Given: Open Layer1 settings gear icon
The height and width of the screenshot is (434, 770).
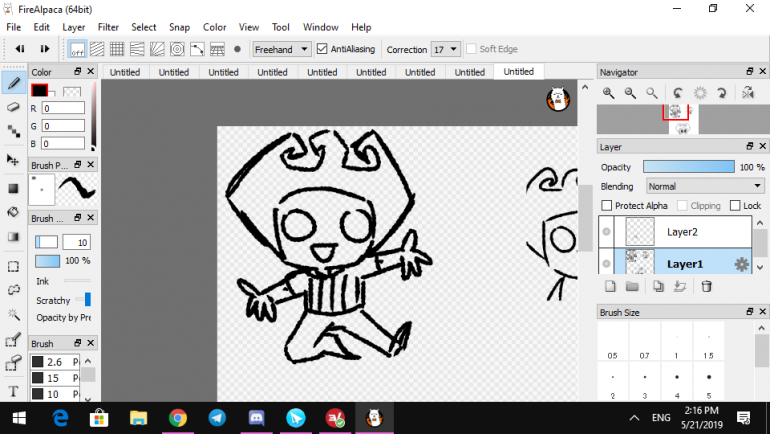Looking at the screenshot, I should 742,264.
